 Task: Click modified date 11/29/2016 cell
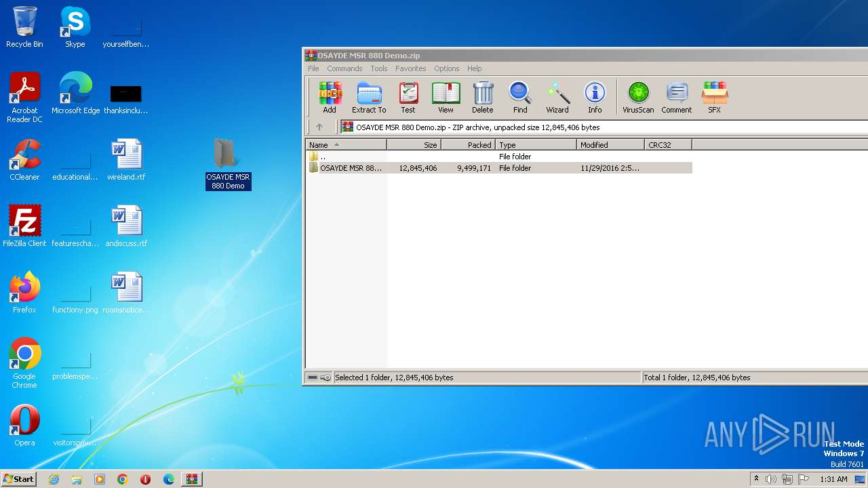click(610, 168)
